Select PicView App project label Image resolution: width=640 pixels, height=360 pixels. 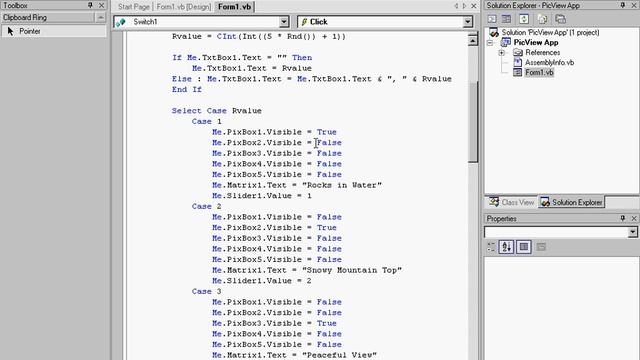(536, 42)
